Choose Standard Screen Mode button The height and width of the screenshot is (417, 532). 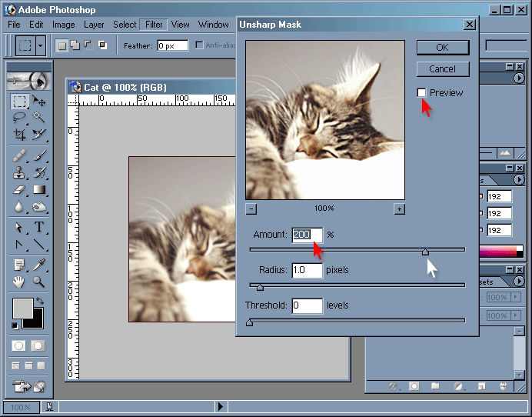(x=15, y=365)
